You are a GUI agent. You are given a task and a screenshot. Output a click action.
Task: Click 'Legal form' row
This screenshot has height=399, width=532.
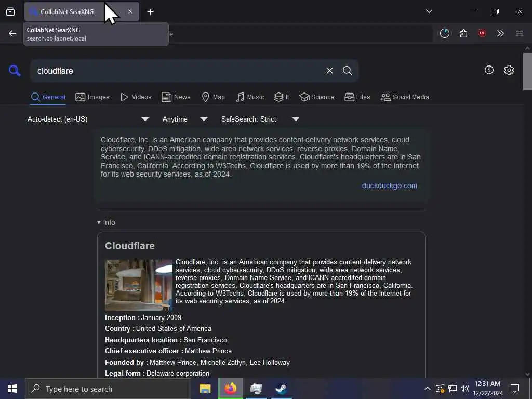coord(157,373)
